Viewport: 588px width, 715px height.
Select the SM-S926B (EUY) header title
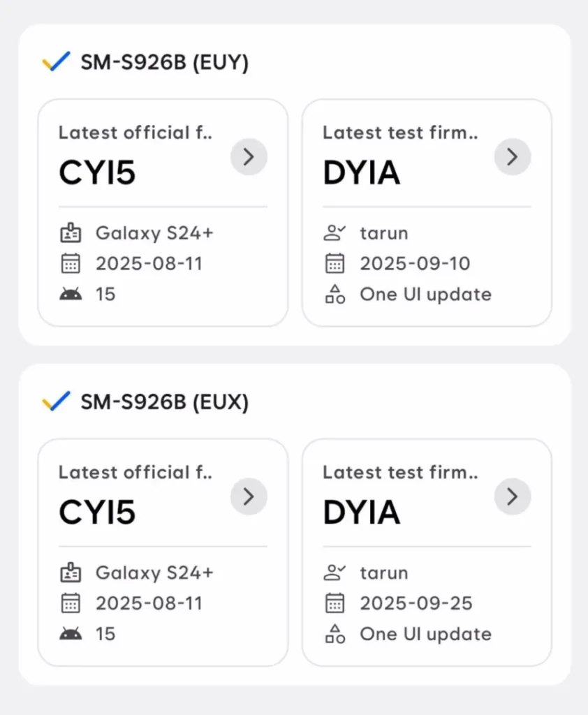tap(165, 63)
